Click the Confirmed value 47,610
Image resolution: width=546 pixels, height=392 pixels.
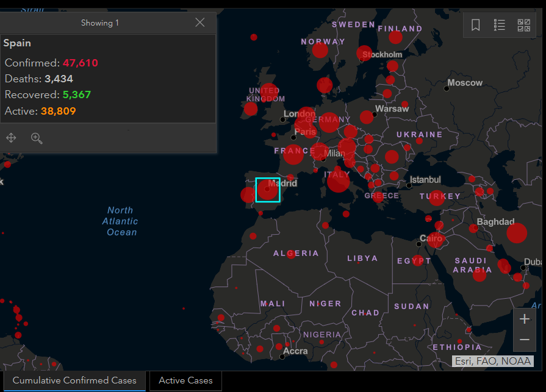[x=81, y=63]
